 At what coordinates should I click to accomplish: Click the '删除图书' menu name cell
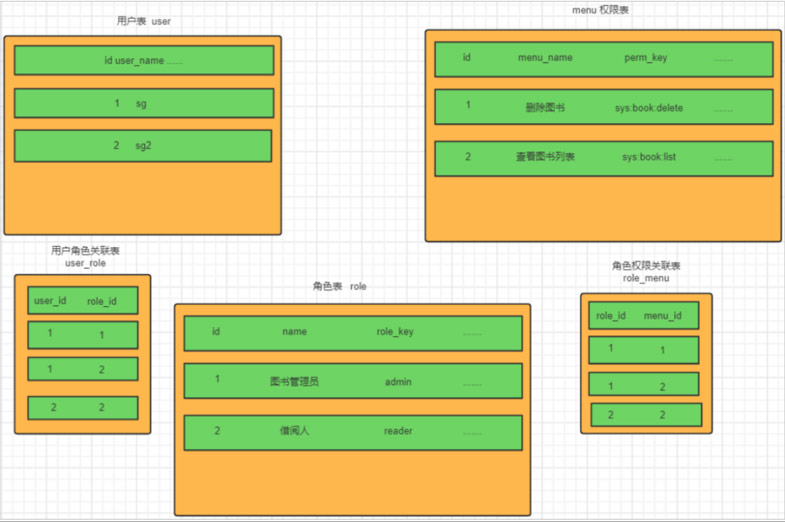[x=545, y=107]
